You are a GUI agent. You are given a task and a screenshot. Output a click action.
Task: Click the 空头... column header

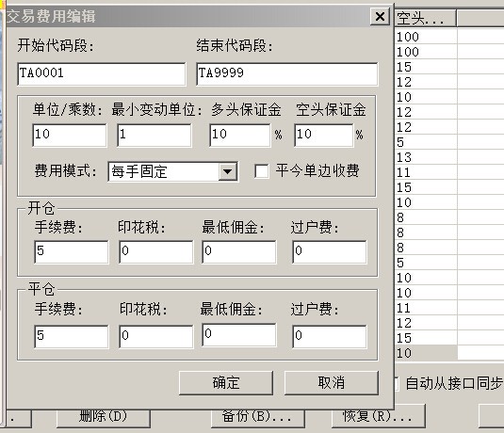425,18
